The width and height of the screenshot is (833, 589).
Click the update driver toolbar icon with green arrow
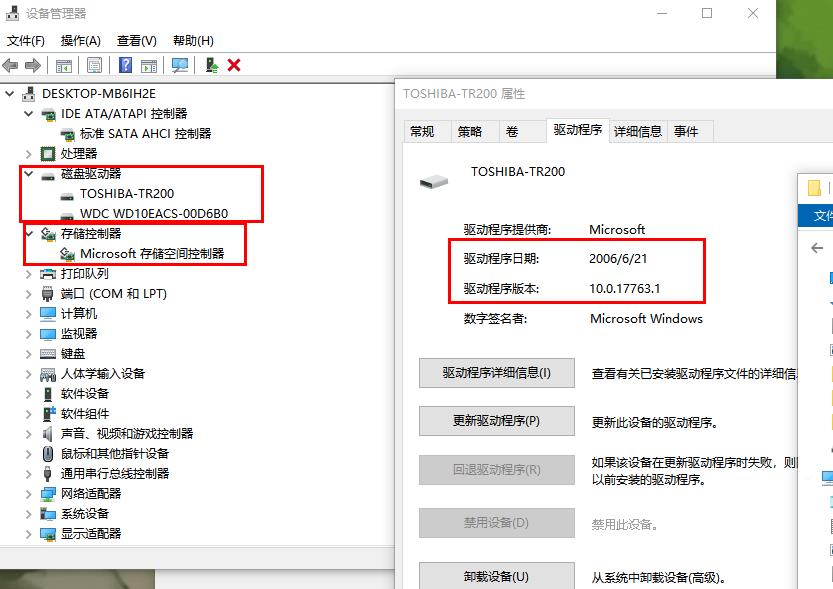point(211,65)
